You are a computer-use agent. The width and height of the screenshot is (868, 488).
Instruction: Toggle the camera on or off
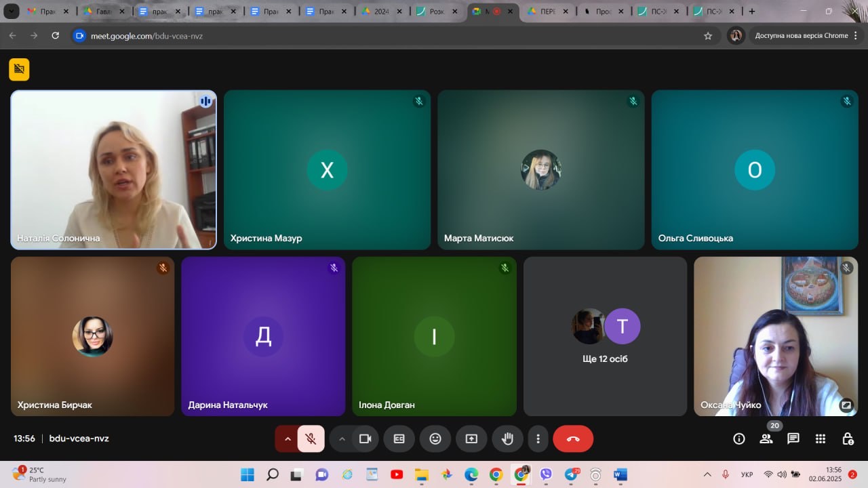point(365,439)
